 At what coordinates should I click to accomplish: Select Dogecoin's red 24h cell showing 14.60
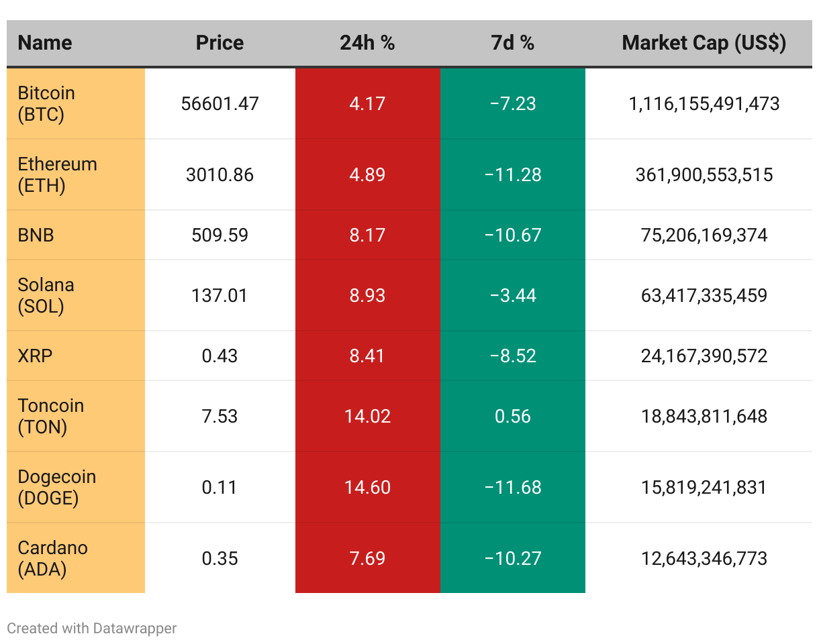tap(367, 487)
